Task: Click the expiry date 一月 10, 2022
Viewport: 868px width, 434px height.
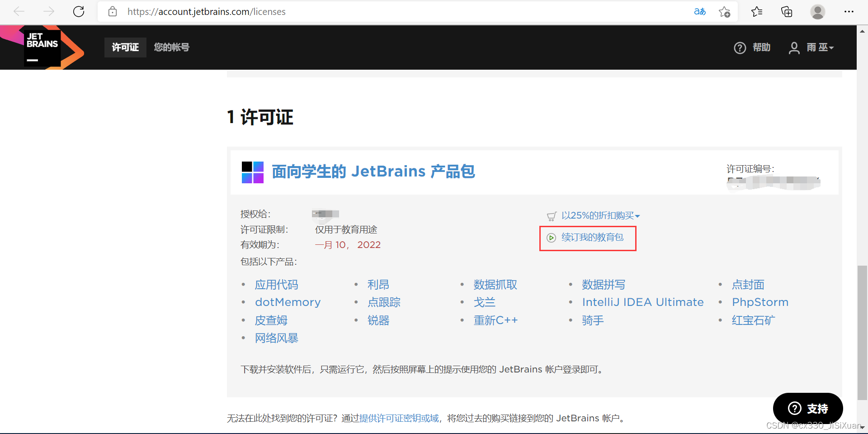Action: [x=348, y=245]
